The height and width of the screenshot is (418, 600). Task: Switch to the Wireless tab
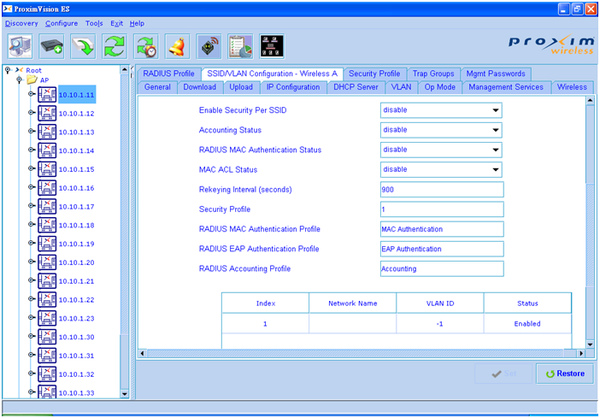click(572, 87)
